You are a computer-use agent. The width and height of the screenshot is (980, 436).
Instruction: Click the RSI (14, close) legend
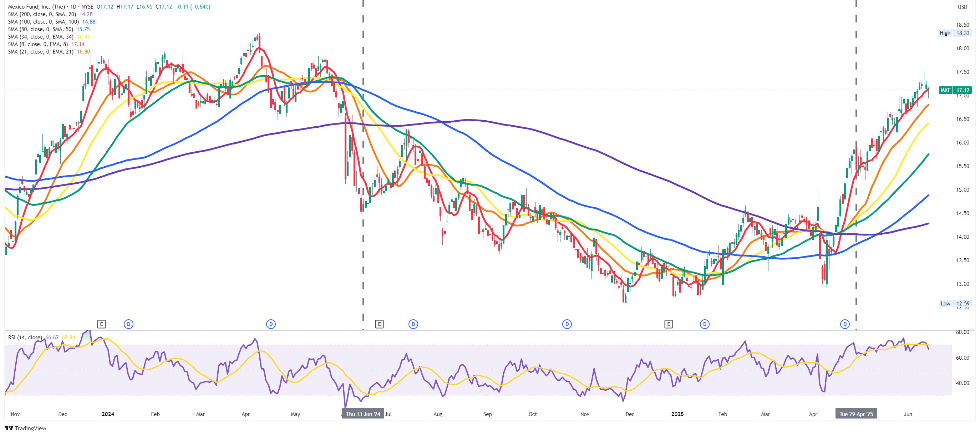pos(25,338)
